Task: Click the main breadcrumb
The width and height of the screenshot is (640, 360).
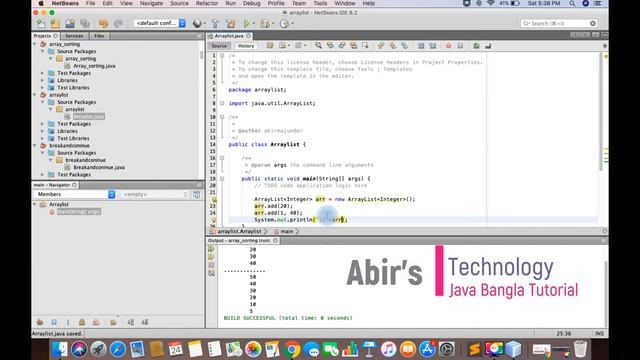Action: (x=287, y=231)
